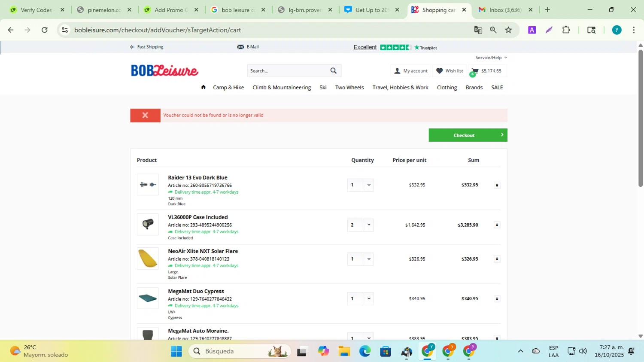Switch to the Add Promo tab
This screenshot has height=362, width=644.
coord(170,10)
